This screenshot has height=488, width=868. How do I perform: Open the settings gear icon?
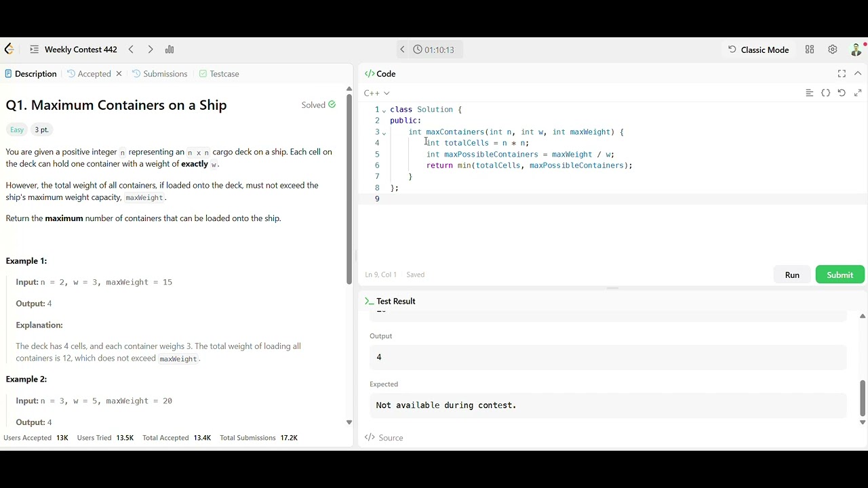click(x=833, y=49)
